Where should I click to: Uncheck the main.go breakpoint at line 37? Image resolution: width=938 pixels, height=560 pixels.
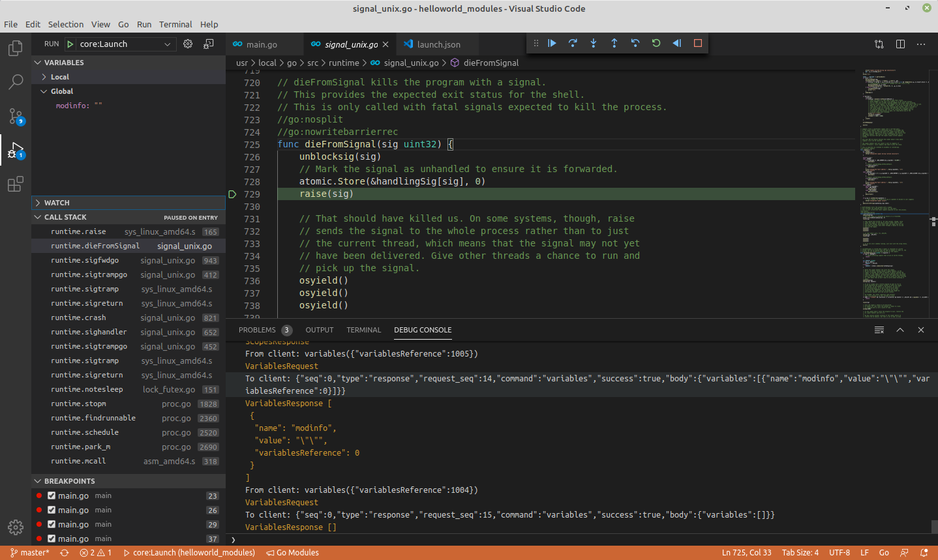[52, 539]
